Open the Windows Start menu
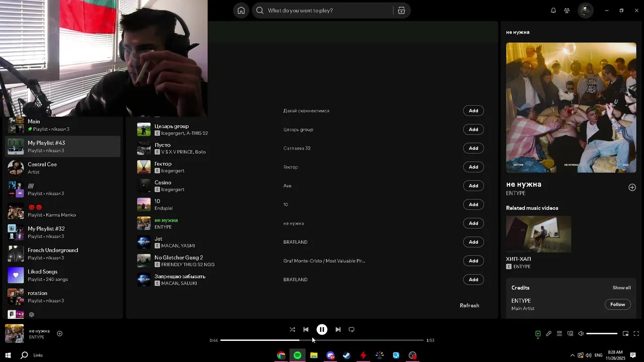 pyautogui.click(x=8, y=355)
